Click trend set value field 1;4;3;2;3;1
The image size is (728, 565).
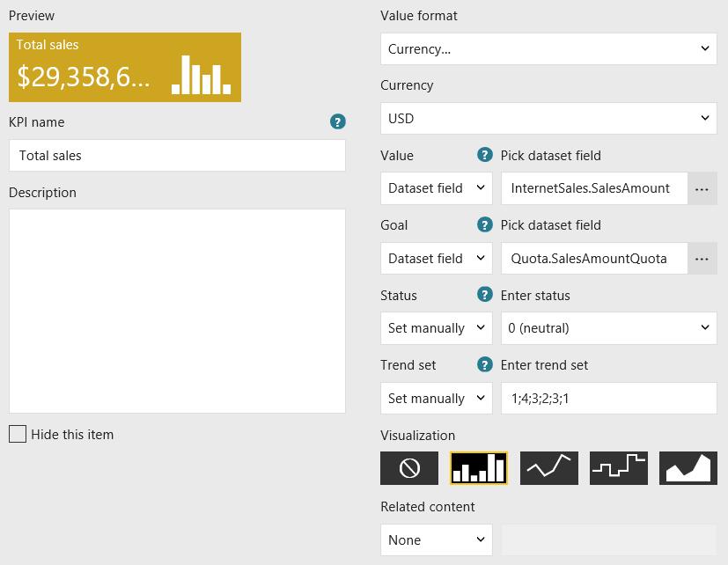pos(609,399)
